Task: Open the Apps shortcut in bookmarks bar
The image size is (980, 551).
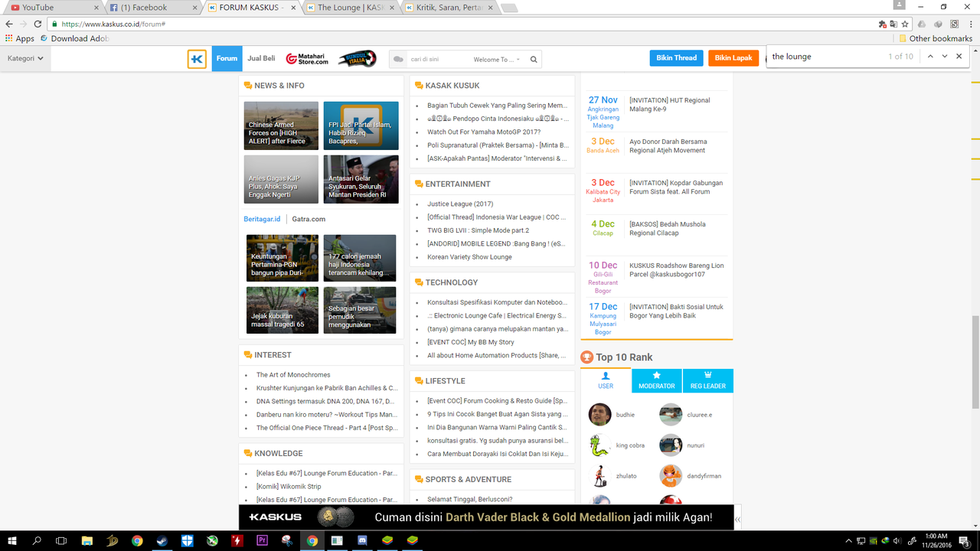Action: [20, 38]
